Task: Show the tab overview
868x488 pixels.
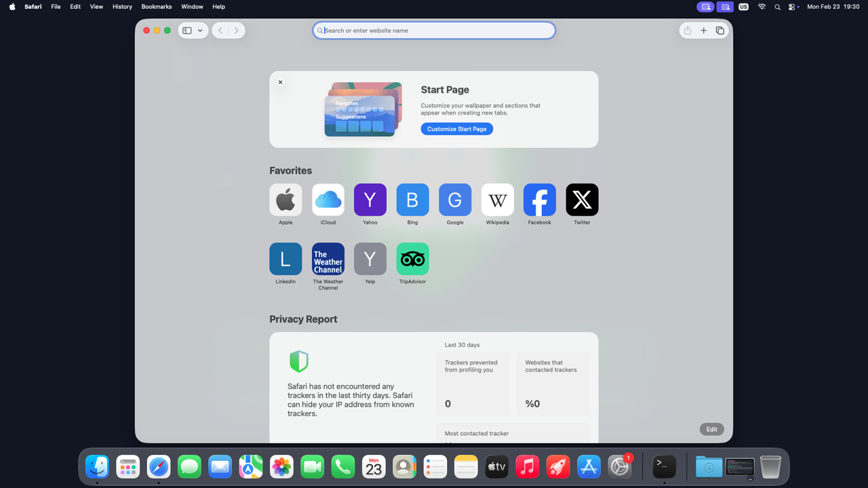Action: [x=719, y=30]
